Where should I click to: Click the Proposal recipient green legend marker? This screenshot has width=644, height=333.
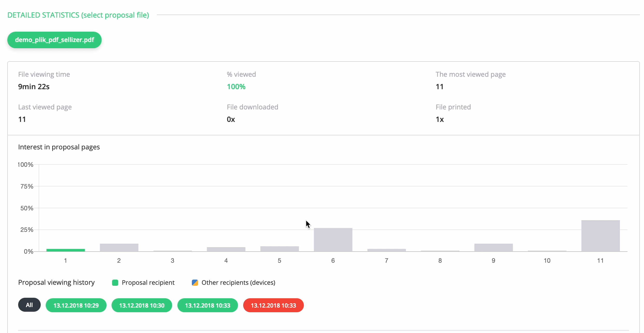coord(115,283)
